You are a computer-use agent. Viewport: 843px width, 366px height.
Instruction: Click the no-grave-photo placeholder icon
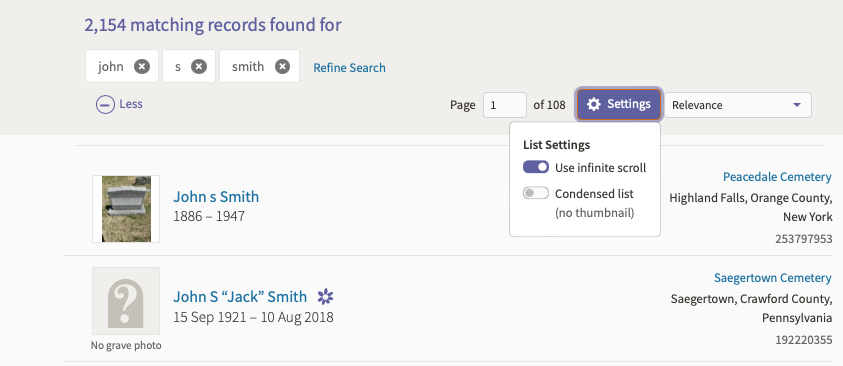coord(126,301)
